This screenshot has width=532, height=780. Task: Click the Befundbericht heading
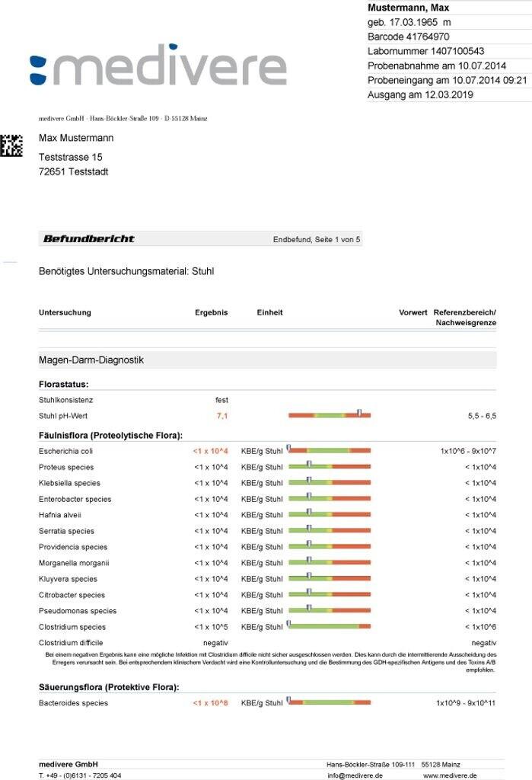tap(89, 239)
